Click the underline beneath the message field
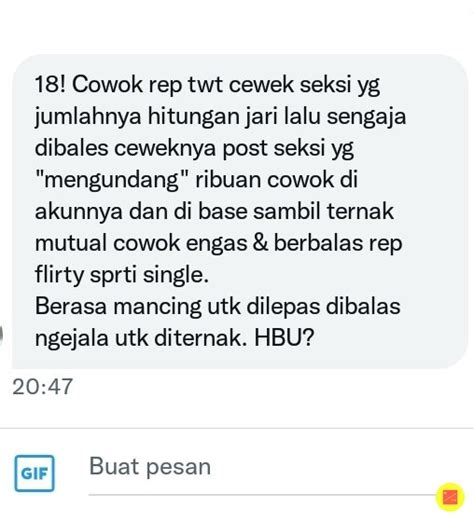 [x=262, y=495]
